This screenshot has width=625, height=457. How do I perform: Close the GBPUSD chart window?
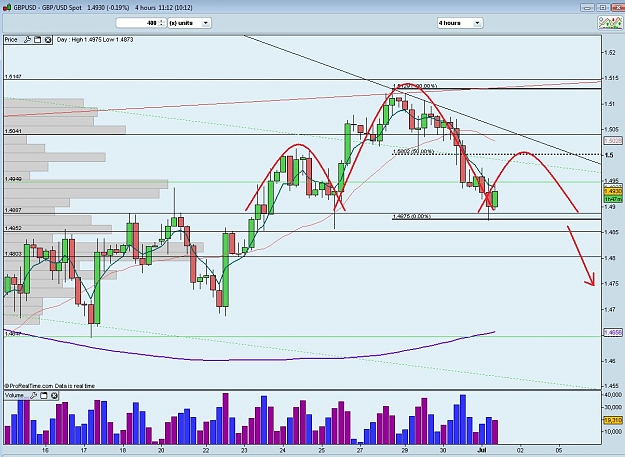coord(617,8)
